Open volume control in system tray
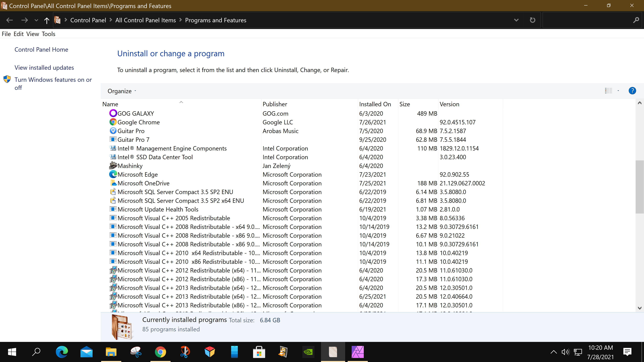644x362 pixels. pos(566,352)
